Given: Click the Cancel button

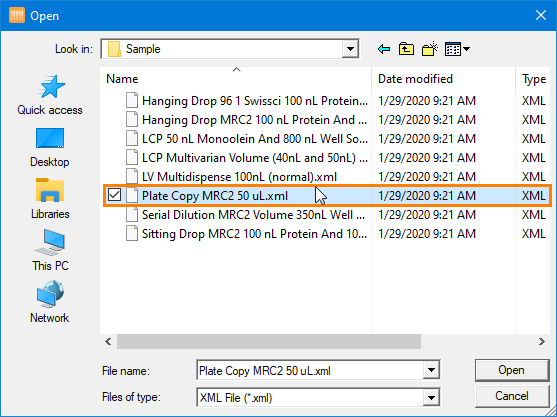Looking at the screenshot, I should (512, 396).
